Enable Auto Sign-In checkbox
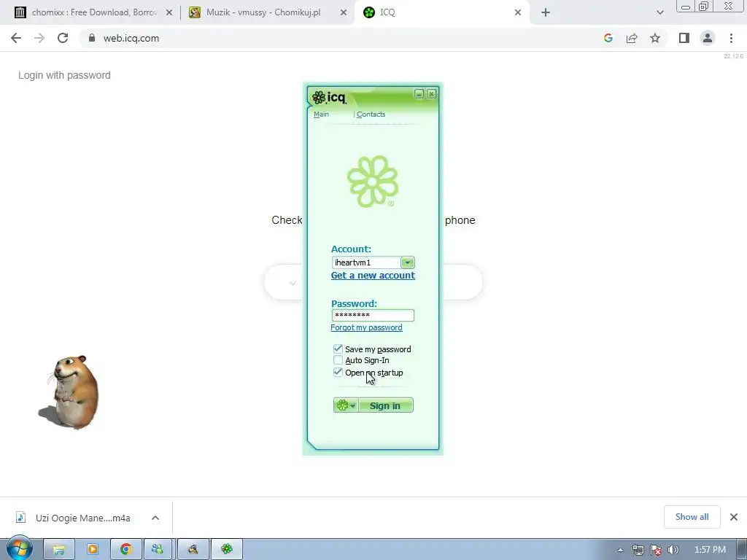The width and height of the screenshot is (747, 560). [x=338, y=360]
